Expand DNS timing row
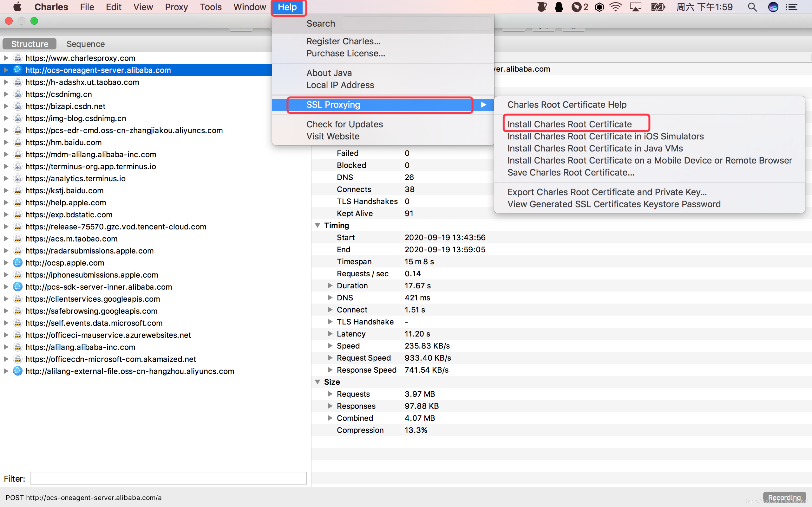 click(329, 297)
